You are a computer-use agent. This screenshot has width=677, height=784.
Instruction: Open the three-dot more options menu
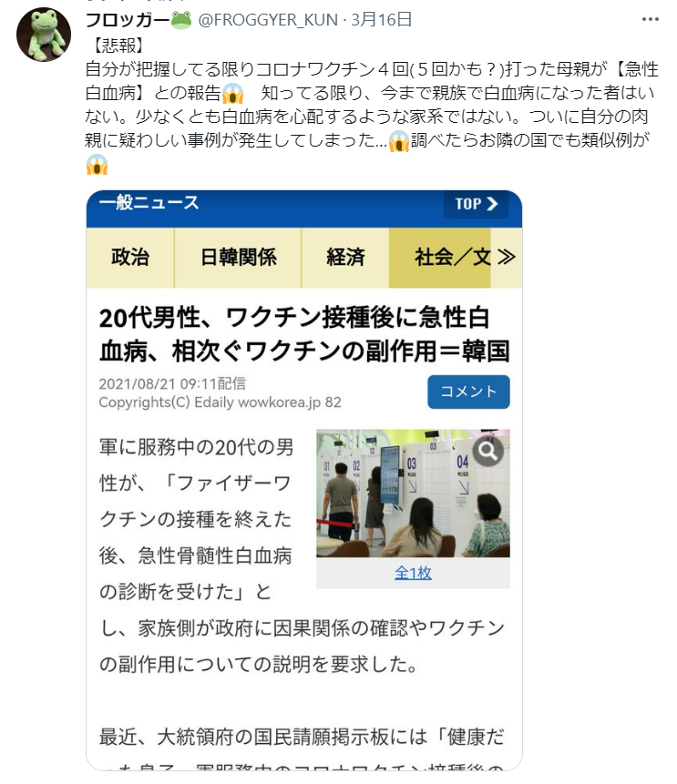[650, 19]
